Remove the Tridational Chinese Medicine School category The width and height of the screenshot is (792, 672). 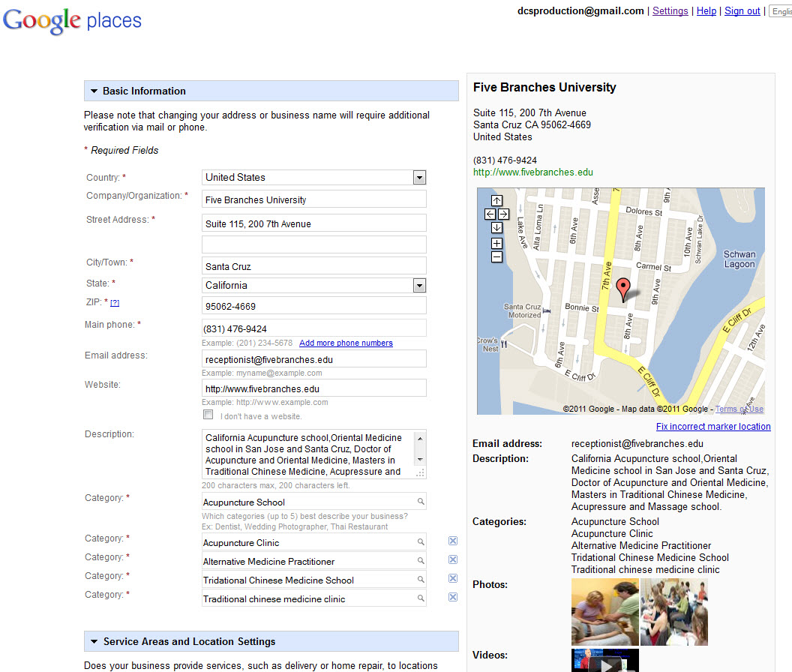pyautogui.click(x=453, y=578)
